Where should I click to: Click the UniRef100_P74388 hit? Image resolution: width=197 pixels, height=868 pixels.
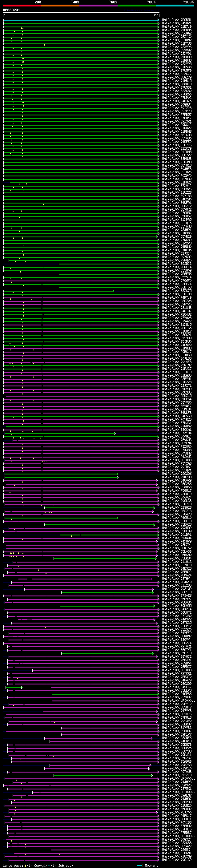176,450
